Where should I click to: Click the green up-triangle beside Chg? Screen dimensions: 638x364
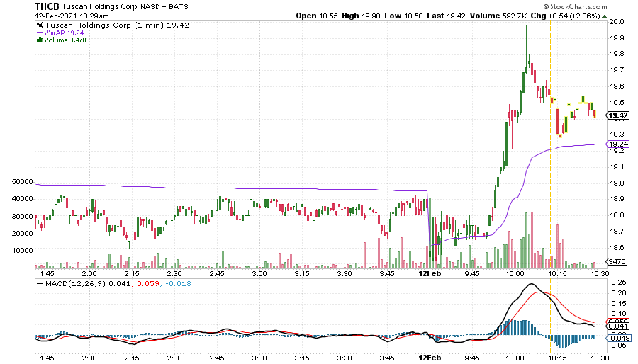click(x=604, y=16)
